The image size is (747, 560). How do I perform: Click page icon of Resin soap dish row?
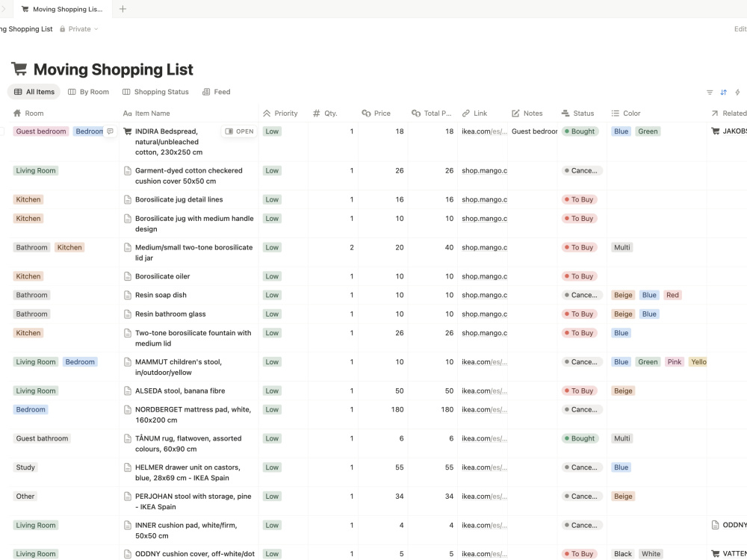click(x=127, y=295)
